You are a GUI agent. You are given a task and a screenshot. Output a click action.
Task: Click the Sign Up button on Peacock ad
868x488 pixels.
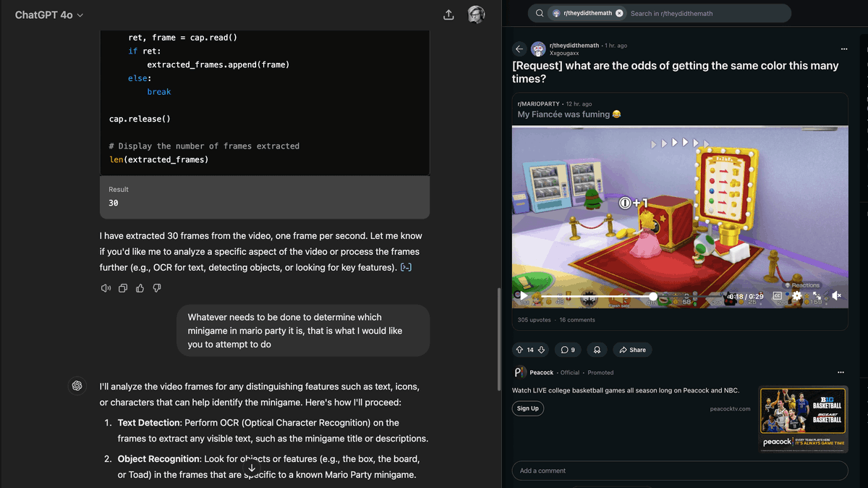pos(527,408)
